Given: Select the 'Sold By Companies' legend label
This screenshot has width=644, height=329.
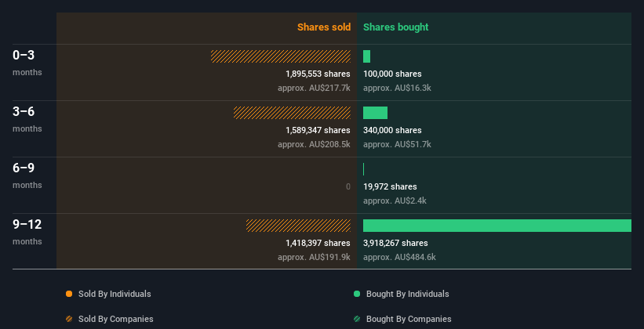Looking at the screenshot, I should [116, 319].
